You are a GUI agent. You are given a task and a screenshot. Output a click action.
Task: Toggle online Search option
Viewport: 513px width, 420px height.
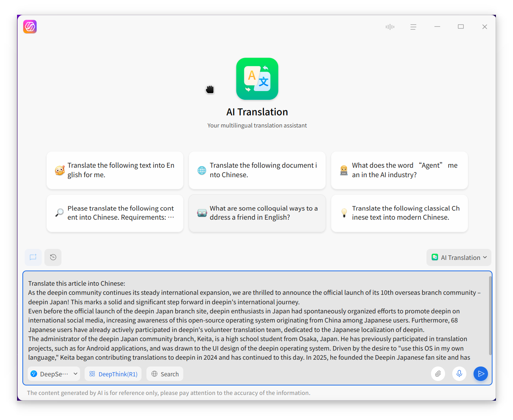click(x=165, y=374)
